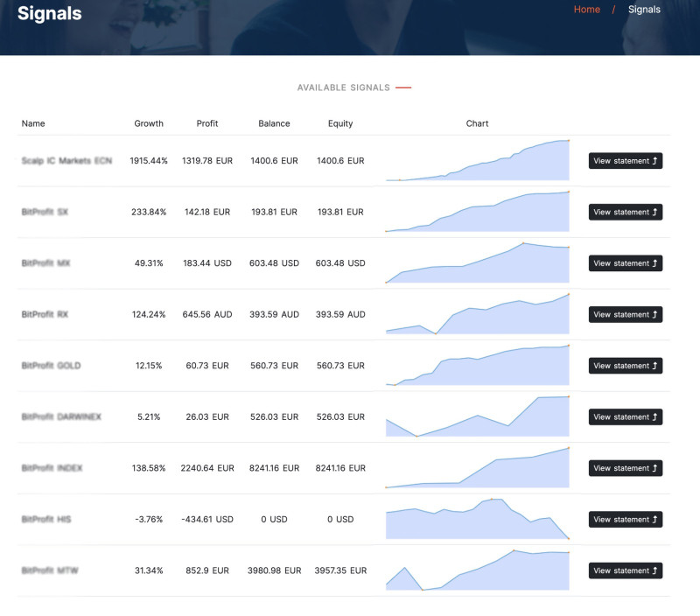Click the Signals breadcrumb item

(x=644, y=10)
